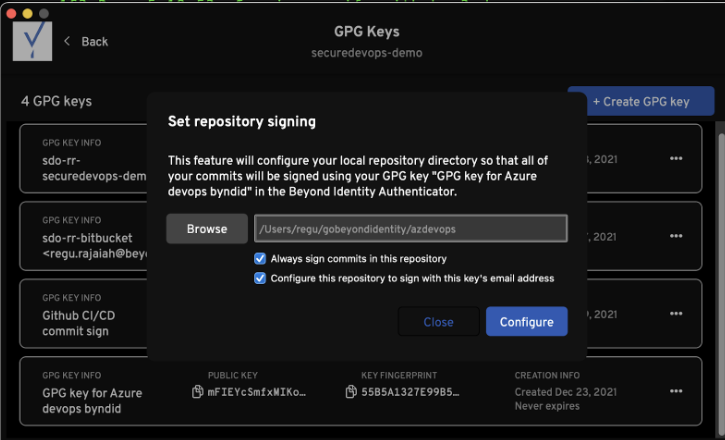The width and height of the screenshot is (725, 440).
Task: Click the Back text link
Action: [95, 42]
